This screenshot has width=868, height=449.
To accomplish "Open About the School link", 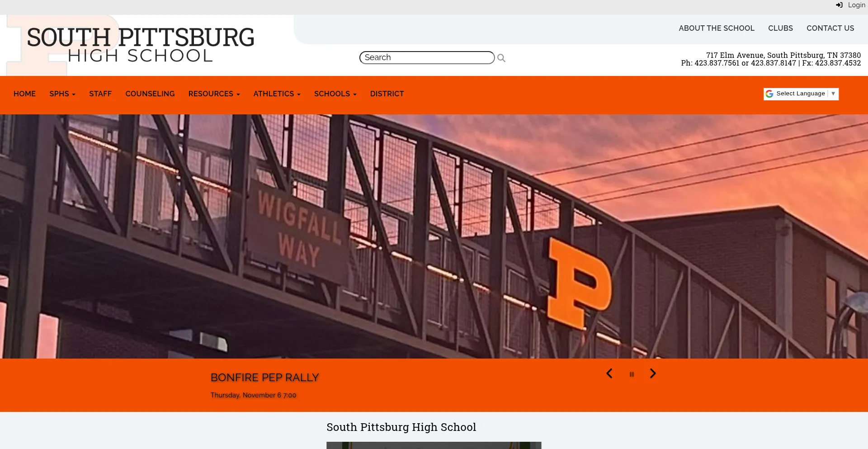I will (717, 28).
